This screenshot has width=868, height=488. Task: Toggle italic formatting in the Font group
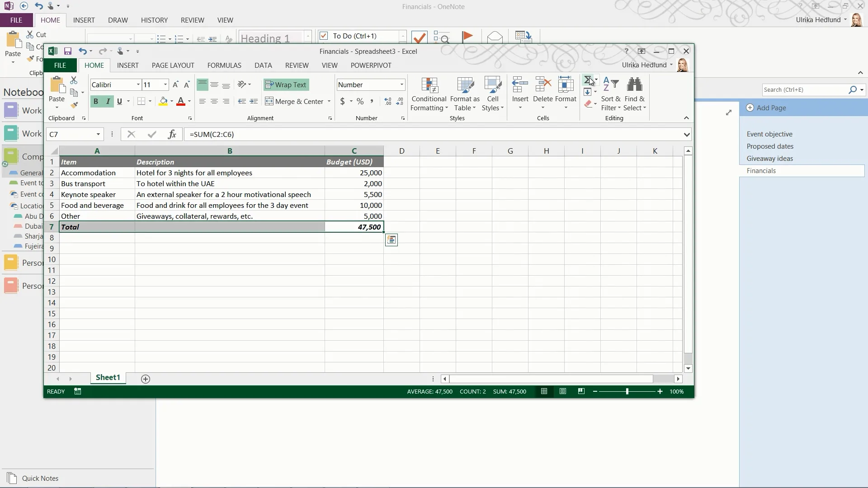pos(107,101)
